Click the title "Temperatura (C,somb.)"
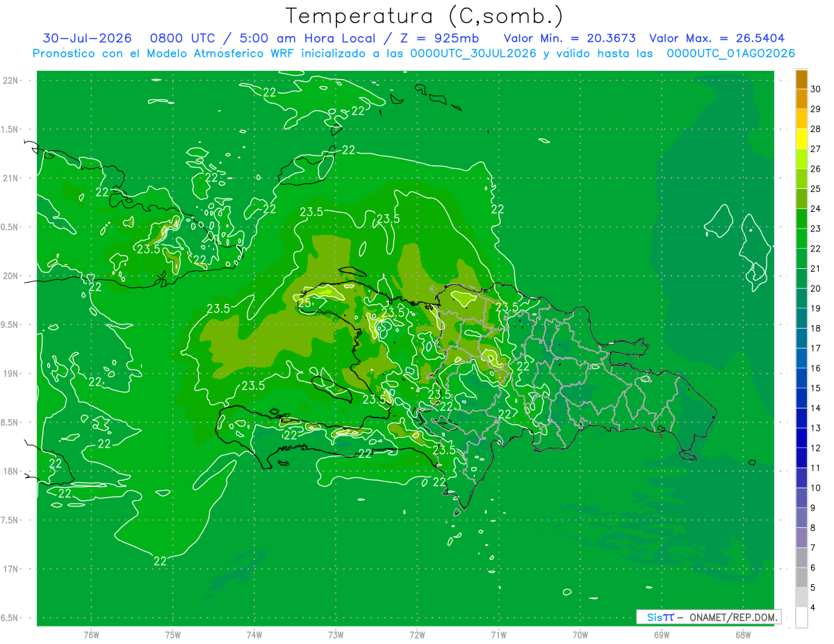 coord(425,17)
